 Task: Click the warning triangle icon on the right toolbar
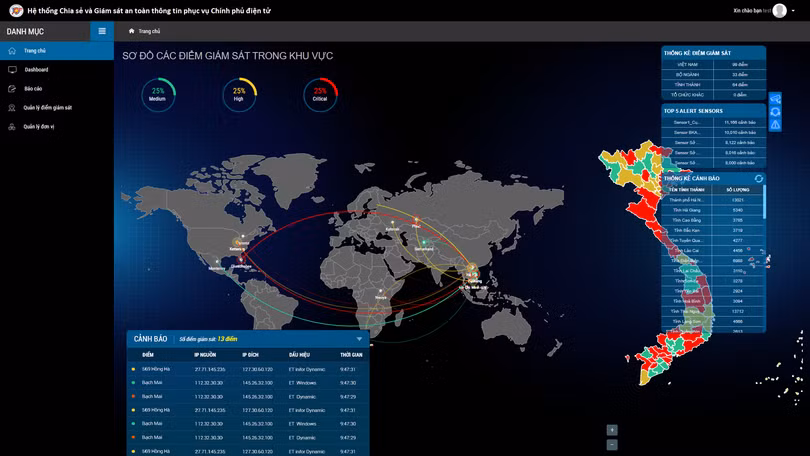click(775, 124)
